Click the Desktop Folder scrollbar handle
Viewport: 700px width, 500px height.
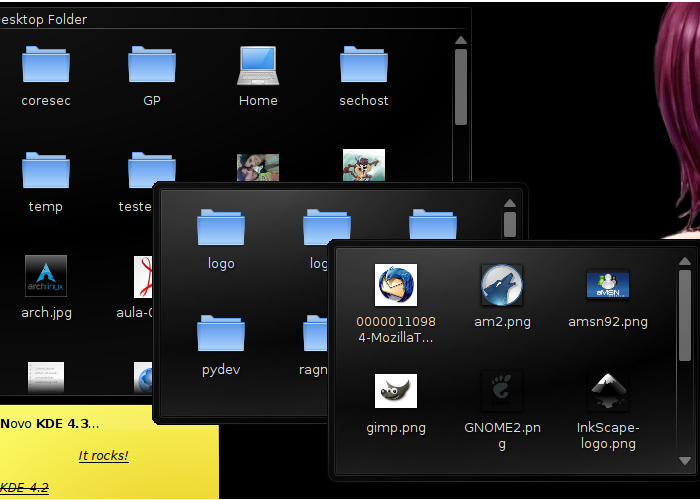(x=461, y=87)
